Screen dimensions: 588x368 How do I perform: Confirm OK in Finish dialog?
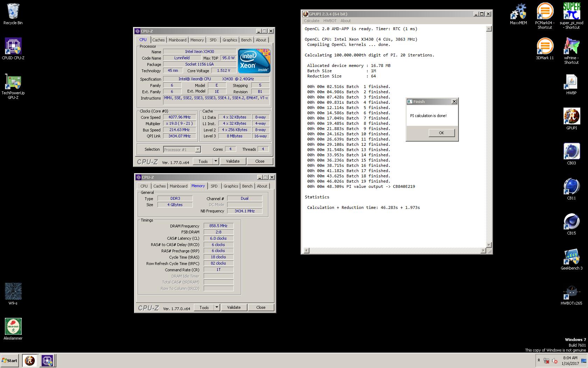pos(441,133)
